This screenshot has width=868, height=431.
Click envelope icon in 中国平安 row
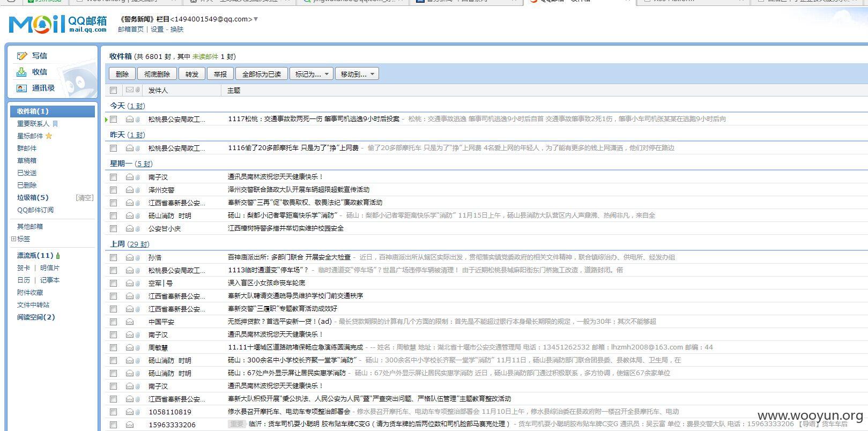coord(129,322)
